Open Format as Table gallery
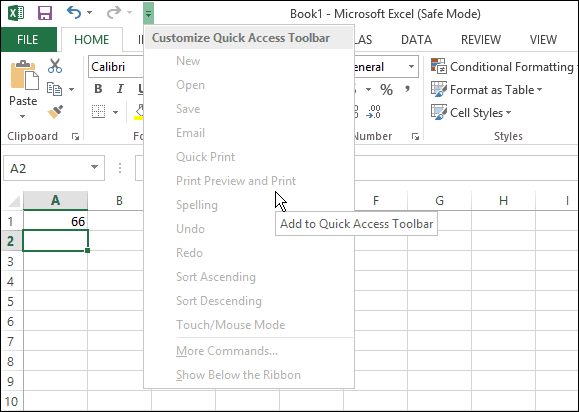Image resolution: width=579 pixels, height=412 pixels. click(487, 90)
